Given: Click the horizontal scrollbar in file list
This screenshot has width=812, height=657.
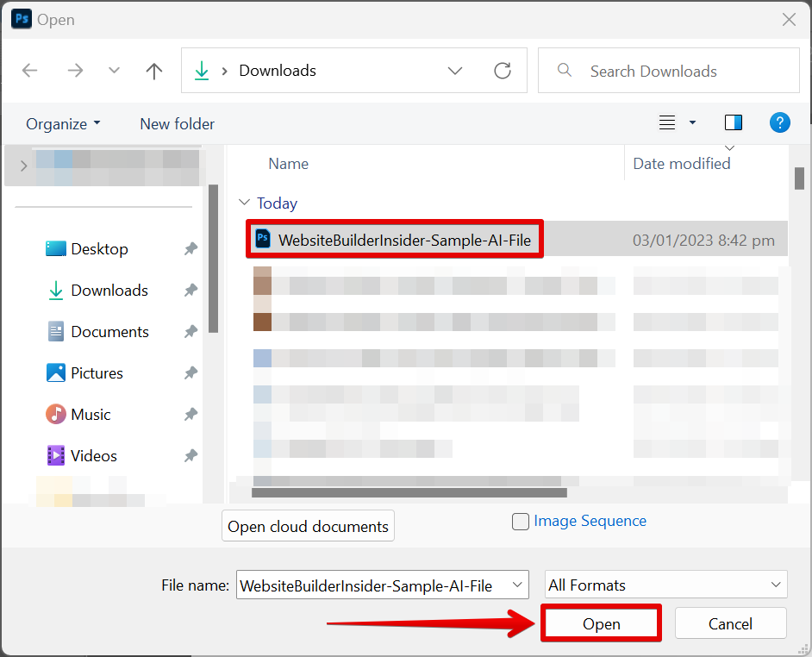Looking at the screenshot, I should coord(409,493).
